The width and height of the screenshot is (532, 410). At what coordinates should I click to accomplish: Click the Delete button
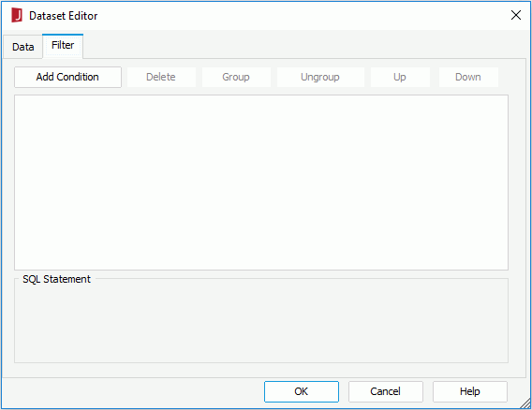click(161, 77)
